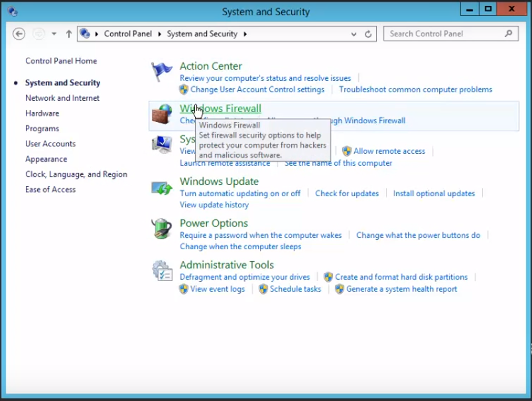The image size is (532, 401).
Task: Click Control Panel breadcrumb in address bar
Action: click(x=128, y=34)
